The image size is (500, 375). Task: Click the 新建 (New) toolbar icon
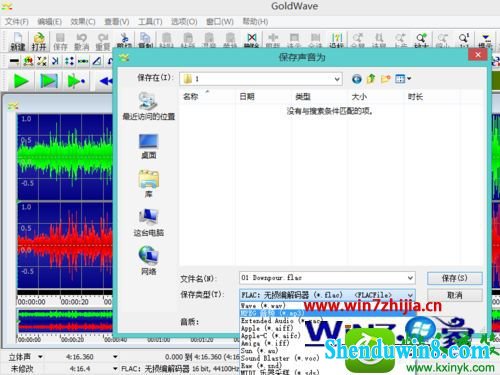(18, 42)
